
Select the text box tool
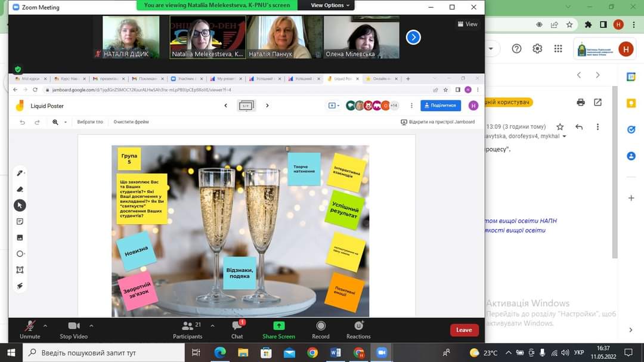click(20, 270)
